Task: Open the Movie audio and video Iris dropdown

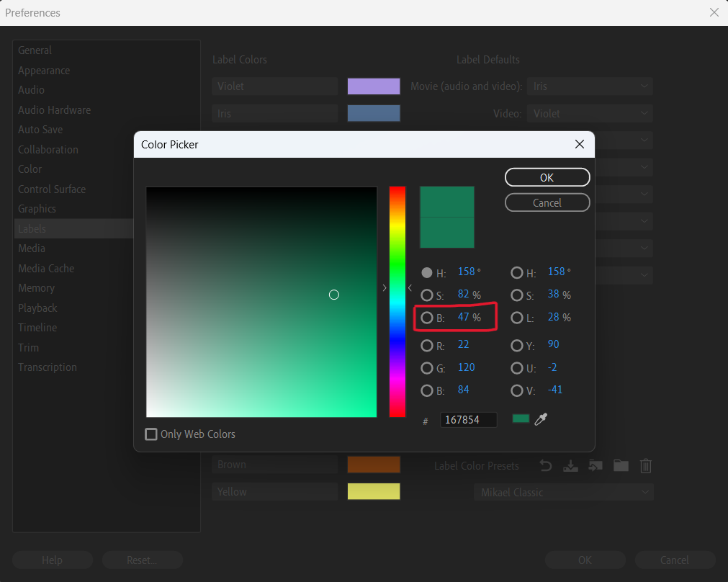Action: click(x=589, y=86)
